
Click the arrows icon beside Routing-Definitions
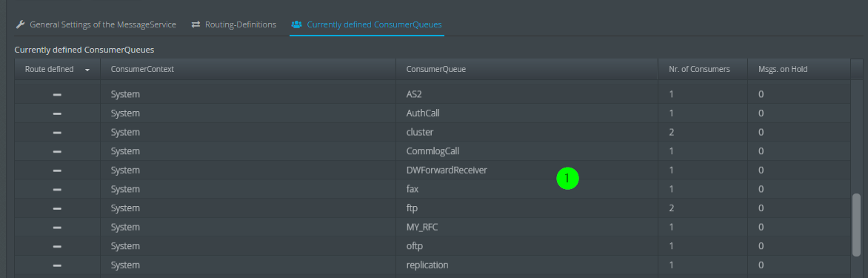coord(196,24)
